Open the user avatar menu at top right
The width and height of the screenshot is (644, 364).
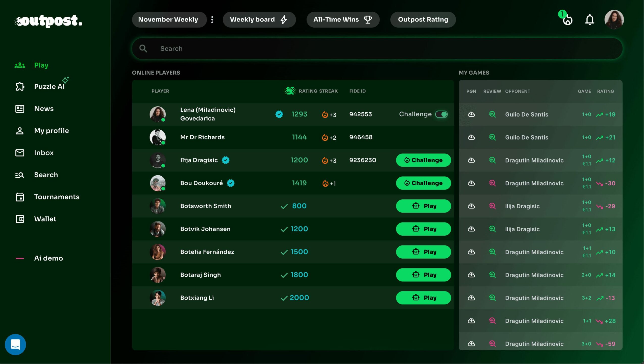(x=614, y=20)
